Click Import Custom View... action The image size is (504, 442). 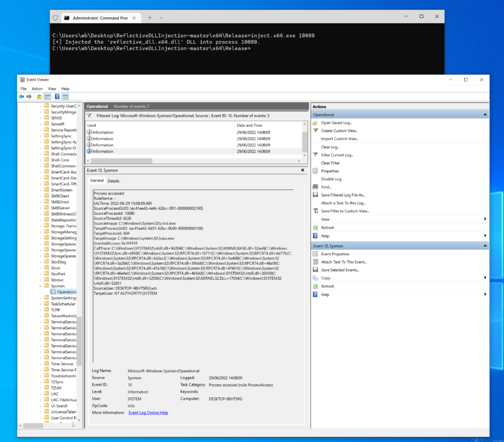point(340,139)
